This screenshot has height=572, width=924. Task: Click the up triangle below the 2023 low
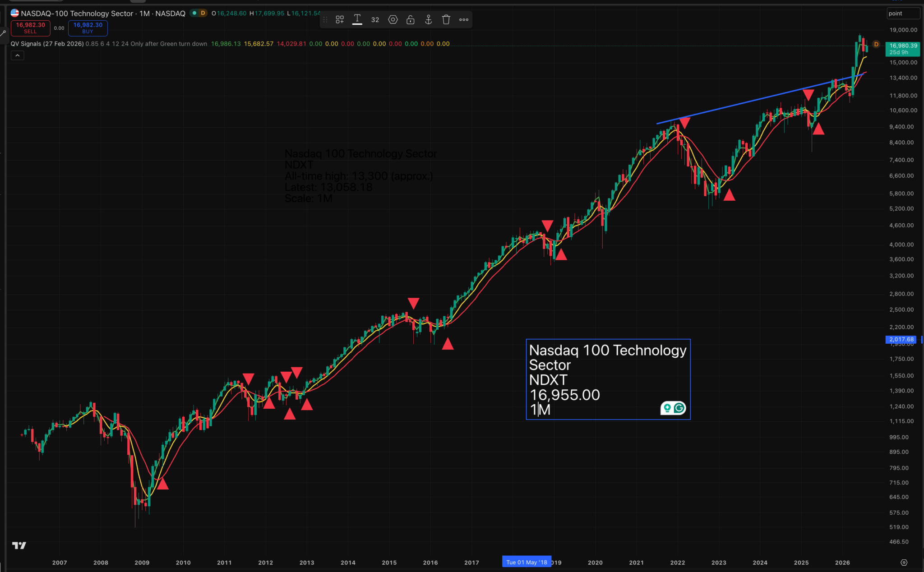pos(729,195)
